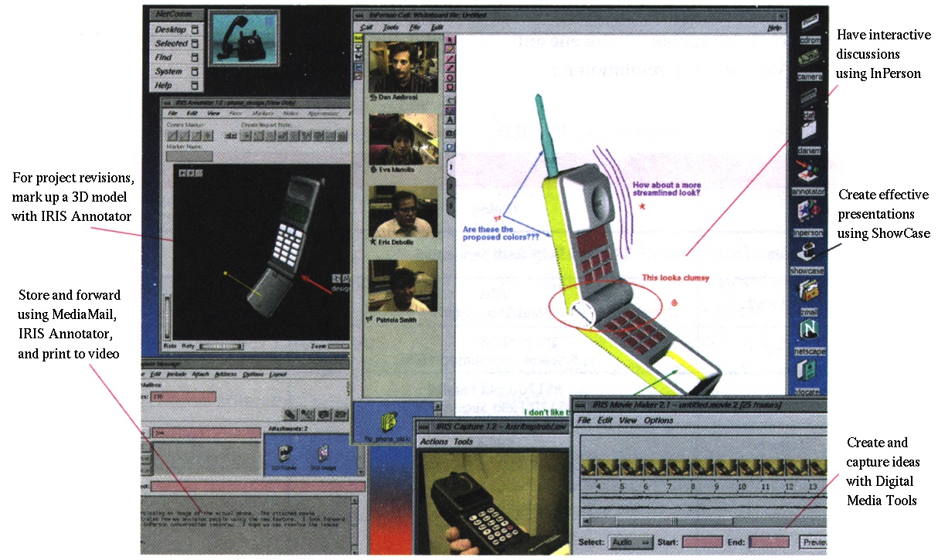Image resolution: width=938 pixels, height=560 pixels.
Task: Click the Preview button in Movie Maker
Action: pyautogui.click(x=813, y=542)
